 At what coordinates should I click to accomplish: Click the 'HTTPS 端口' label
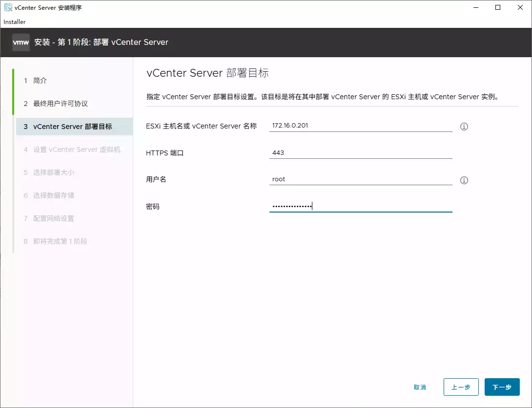165,153
